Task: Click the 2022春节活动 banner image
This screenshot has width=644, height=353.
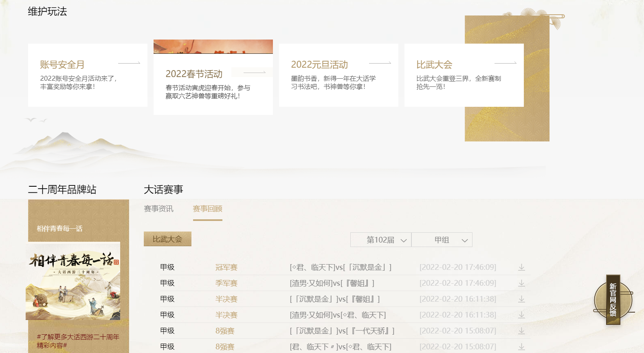Action: tap(213, 46)
